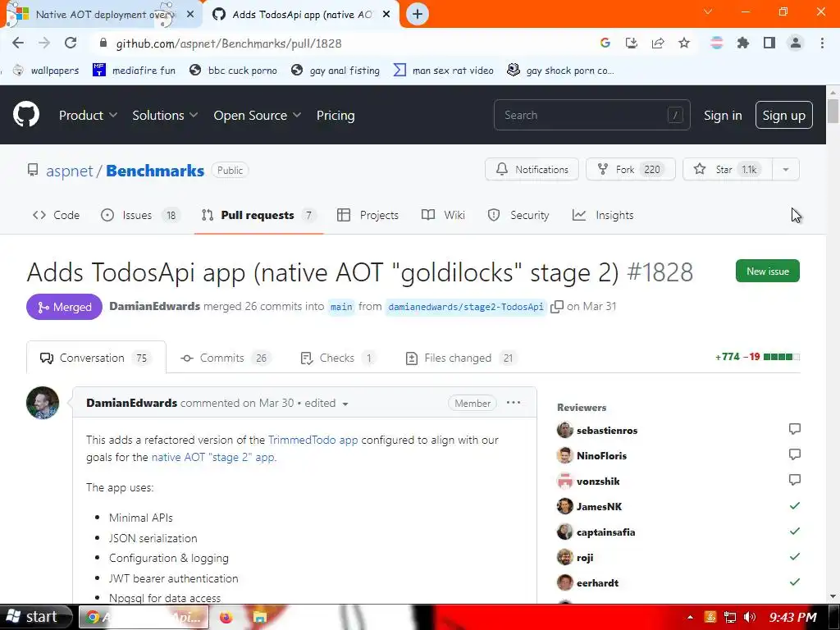Open the Code tab
This screenshot has width=840, height=630.
57,216
